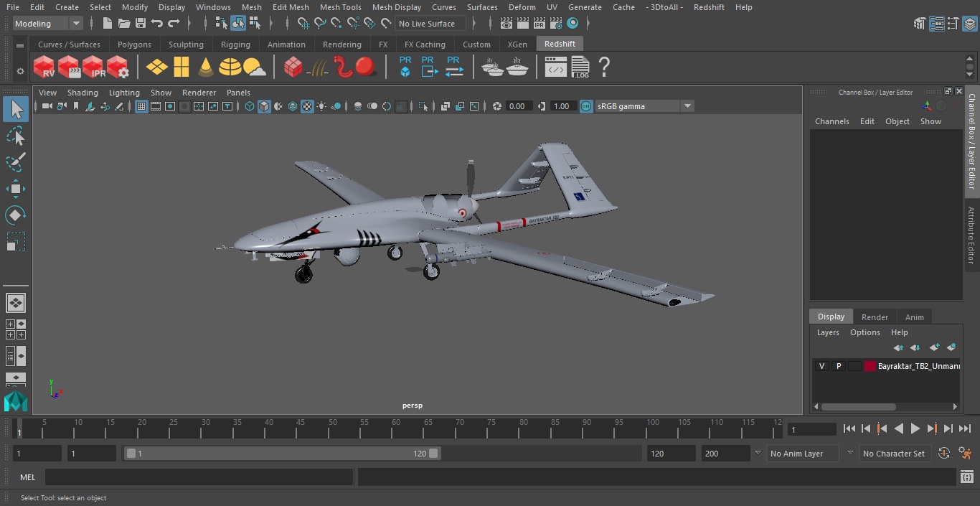This screenshot has width=980, height=506.
Task: Open scene folder icon in status line
Action: pos(124,24)
